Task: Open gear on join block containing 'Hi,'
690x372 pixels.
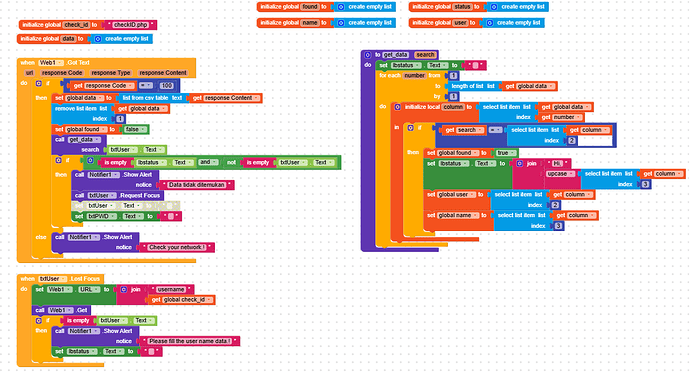Action: coord(520,163)
